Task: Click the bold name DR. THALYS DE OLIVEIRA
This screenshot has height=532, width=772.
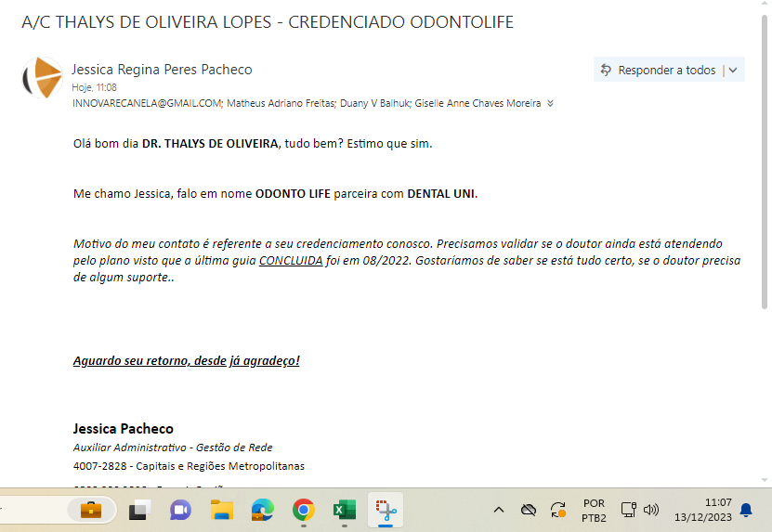Action: [210, 144]
